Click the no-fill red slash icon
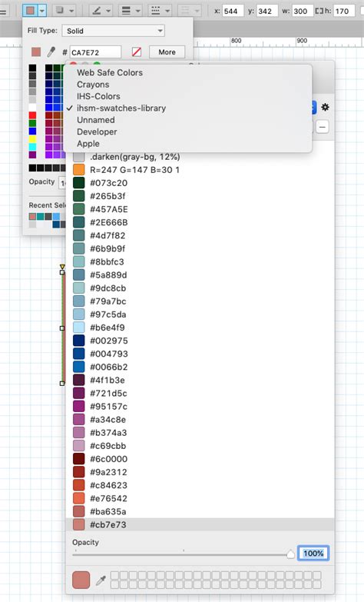364x602 pixels. (x=137, y=52)
